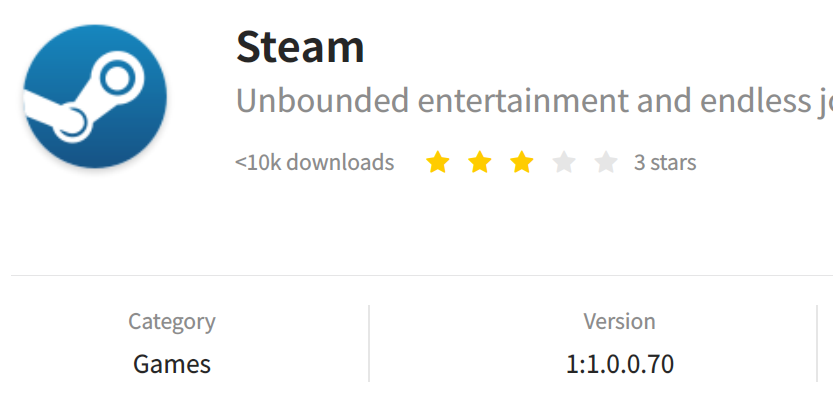Click the large ring in the Steam logo
This screenshot has width=833, height=418.
click(115, 78)
